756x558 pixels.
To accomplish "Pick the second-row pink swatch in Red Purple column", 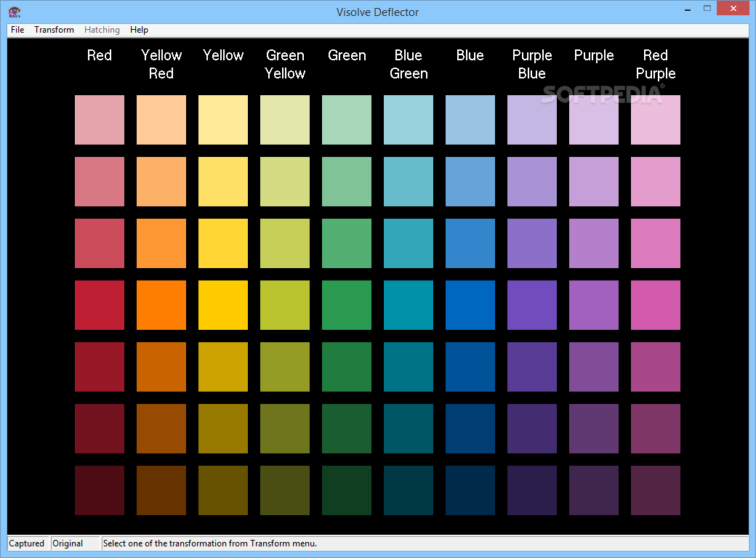I will click(x=656, y=181).
